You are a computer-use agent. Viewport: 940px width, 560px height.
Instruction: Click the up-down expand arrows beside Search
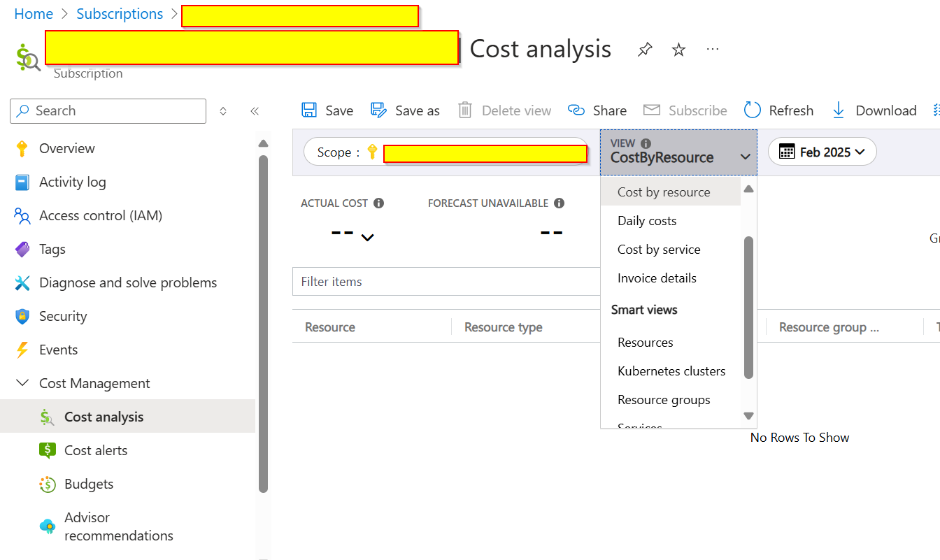pos(223,111)
